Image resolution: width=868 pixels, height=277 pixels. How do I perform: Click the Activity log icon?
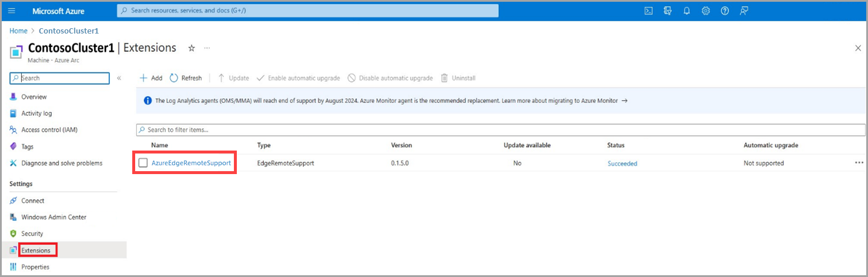13,114
